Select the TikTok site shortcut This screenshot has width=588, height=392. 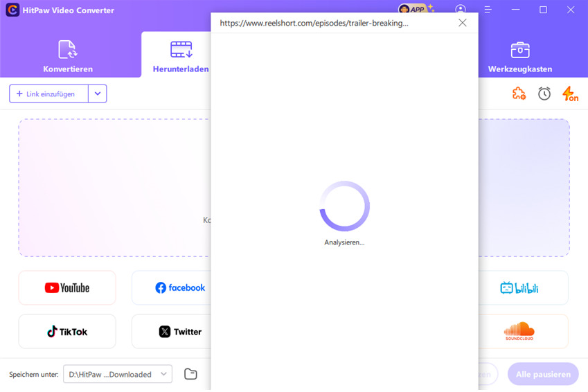click(x=67, y=332)
